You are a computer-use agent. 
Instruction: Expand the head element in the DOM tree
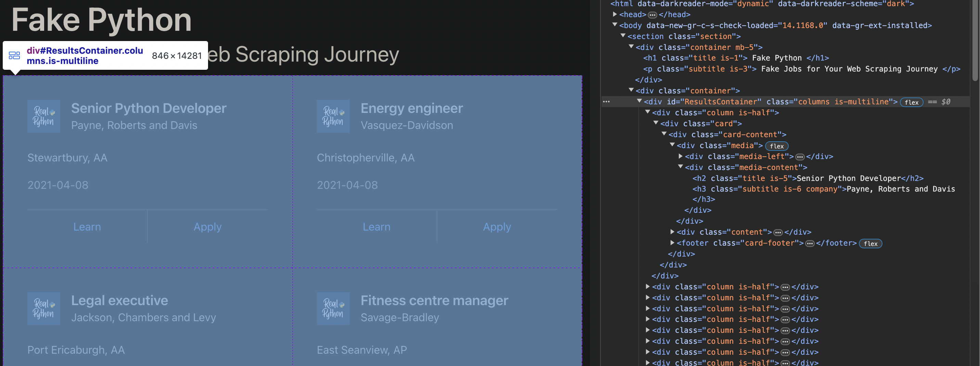tap(615, 14)
